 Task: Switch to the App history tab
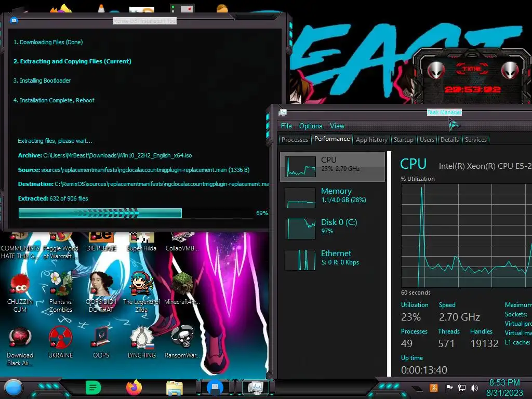click(x=371, y=139)
